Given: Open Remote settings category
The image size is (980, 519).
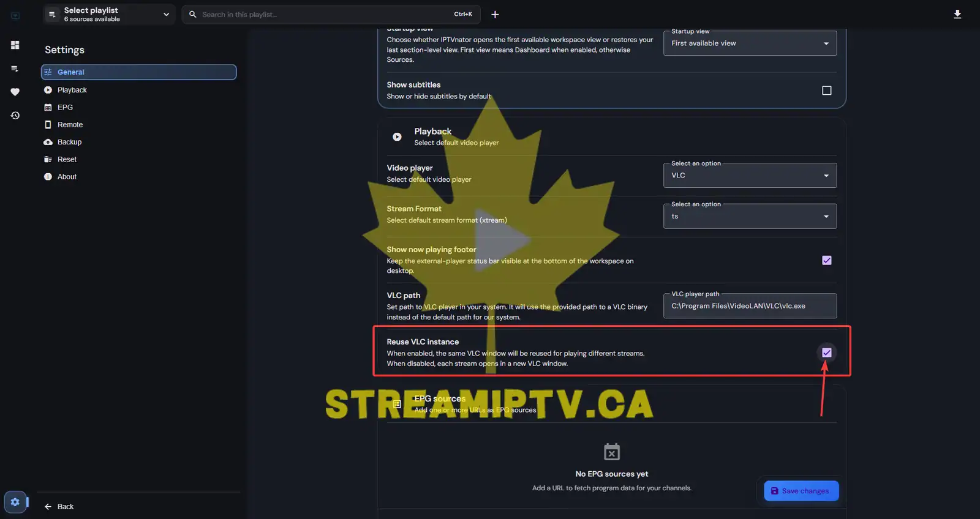Looking at the screenshot, I should click(138, 124).
